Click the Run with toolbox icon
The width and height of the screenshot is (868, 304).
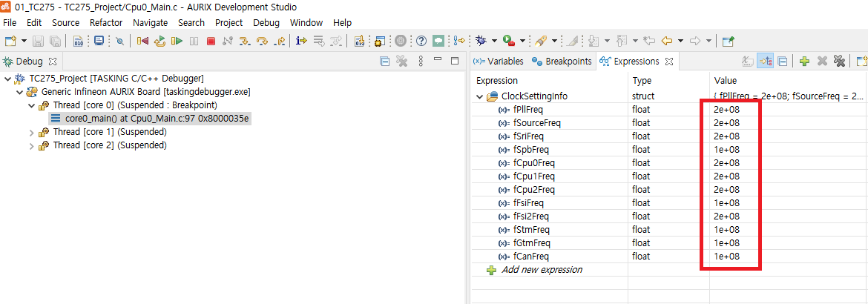point(508,41)
